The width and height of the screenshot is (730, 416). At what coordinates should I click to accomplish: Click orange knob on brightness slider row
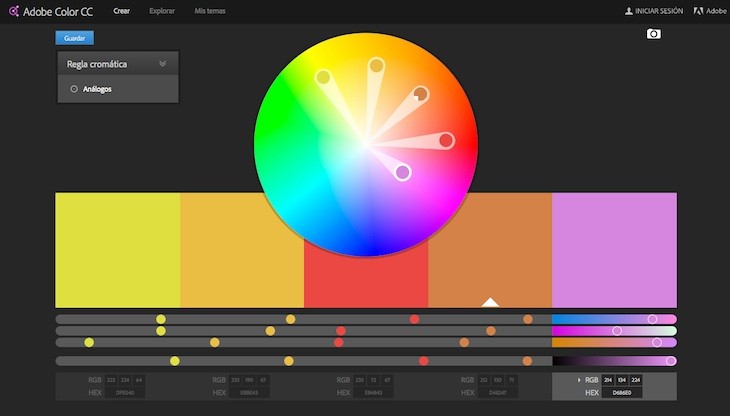pos(527,361)
